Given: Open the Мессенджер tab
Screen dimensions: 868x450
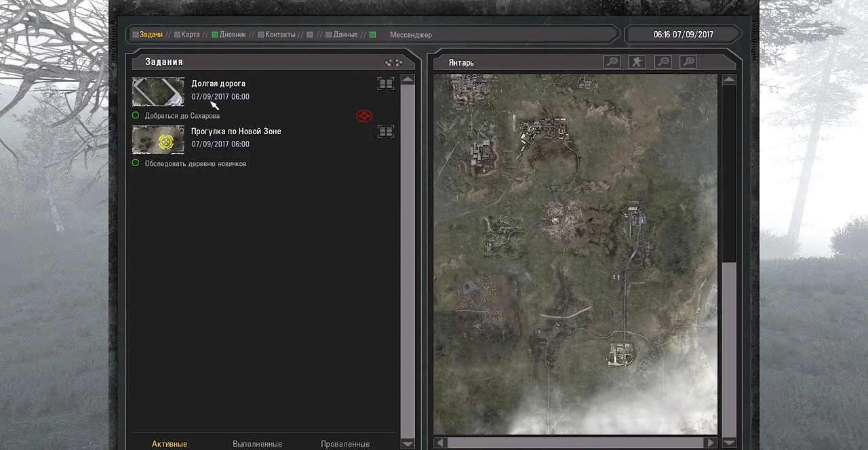Looking at the screenshot, I should [410, 35].
